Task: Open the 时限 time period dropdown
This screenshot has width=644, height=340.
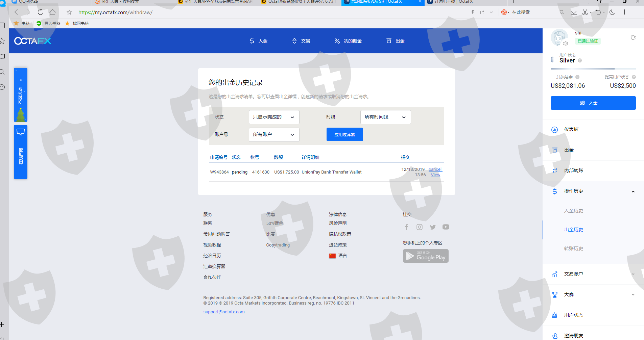Action: pos(386,117)
